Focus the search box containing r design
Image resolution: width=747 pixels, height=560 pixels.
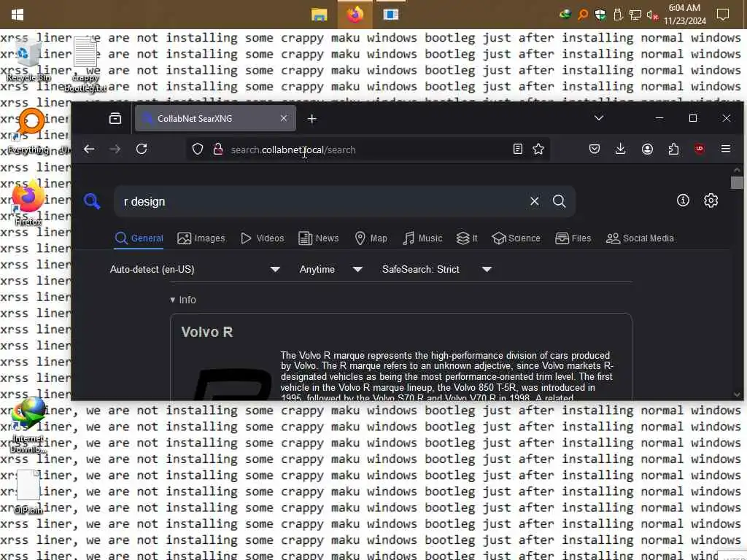click(x=320, y=201)
